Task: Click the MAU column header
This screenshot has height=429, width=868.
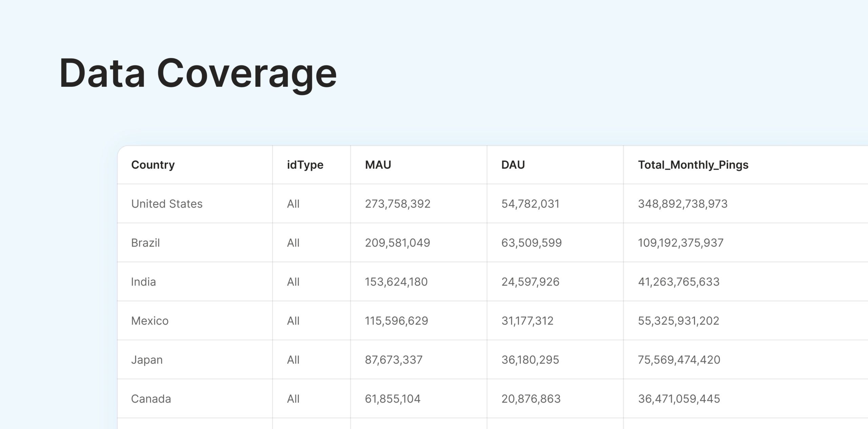Action: point(378,165)
